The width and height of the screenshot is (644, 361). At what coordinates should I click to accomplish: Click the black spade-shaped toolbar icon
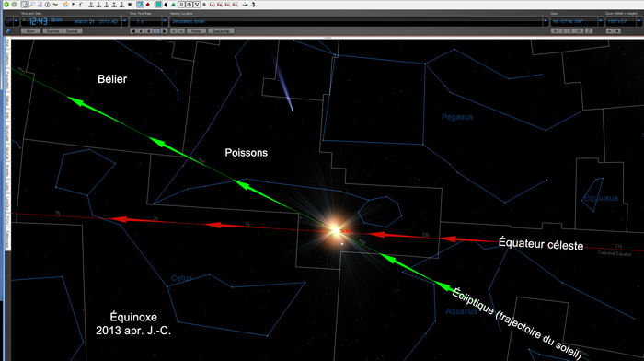(x=166, y=5)
